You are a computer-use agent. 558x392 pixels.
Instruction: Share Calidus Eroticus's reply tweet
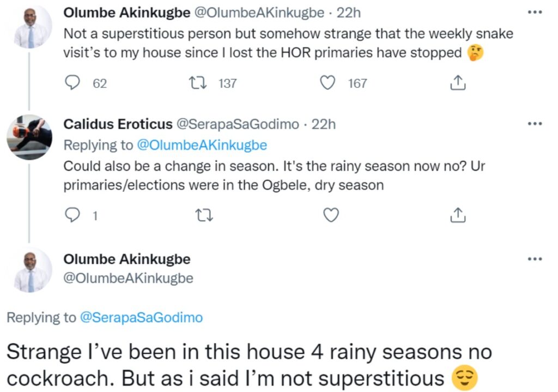click(458, 216)
